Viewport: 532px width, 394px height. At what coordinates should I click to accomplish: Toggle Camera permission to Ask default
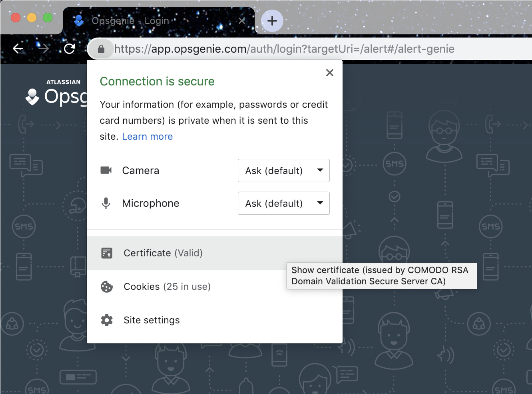[x=283, y=171]
